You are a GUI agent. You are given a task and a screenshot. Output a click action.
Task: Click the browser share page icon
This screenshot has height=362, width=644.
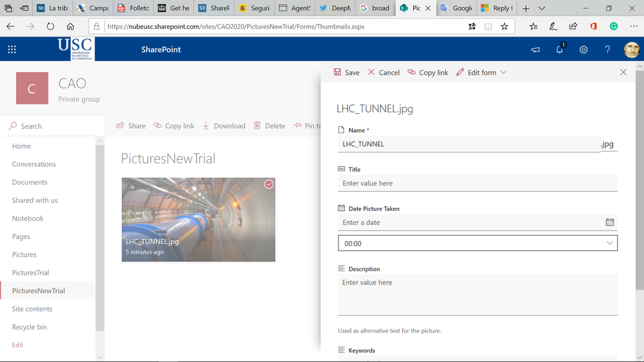pyautogui.click(x=573, y=26)
